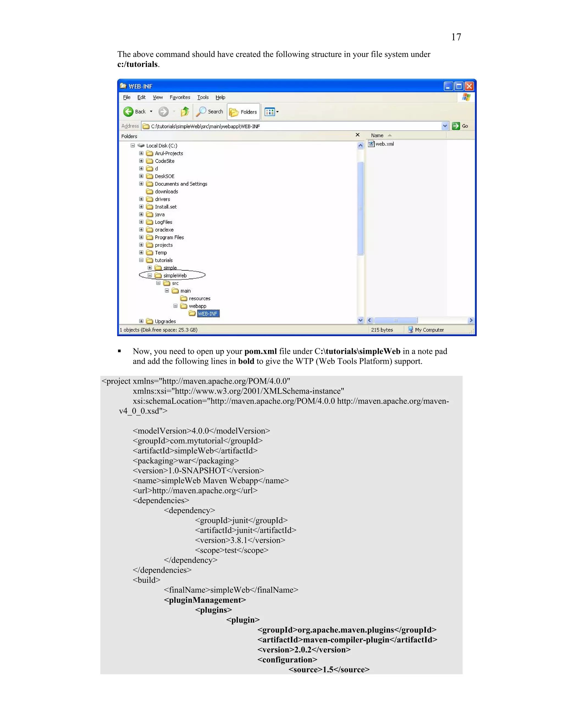This screenshot has width=563, height=728.
Task: Open the Help menu
Action: [220, 97]
